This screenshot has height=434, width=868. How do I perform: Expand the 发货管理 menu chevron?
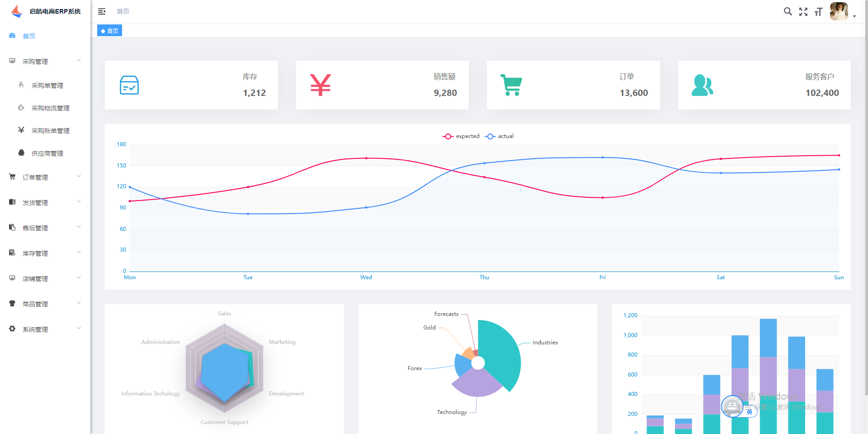79,201
